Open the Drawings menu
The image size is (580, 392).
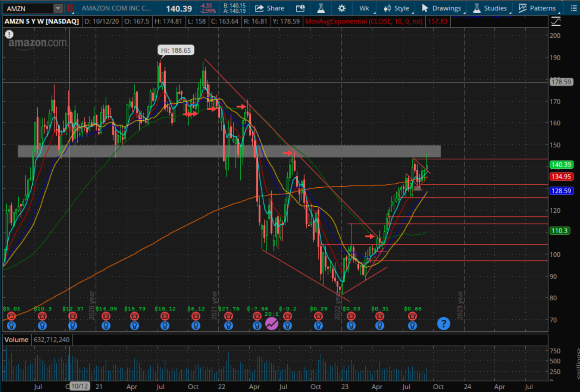(x=442, y=8)
